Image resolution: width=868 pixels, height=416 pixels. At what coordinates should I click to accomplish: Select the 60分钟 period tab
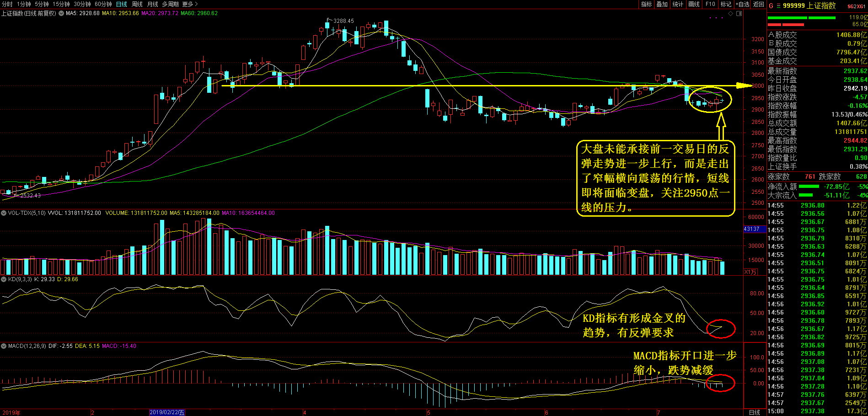pos(103,4)
